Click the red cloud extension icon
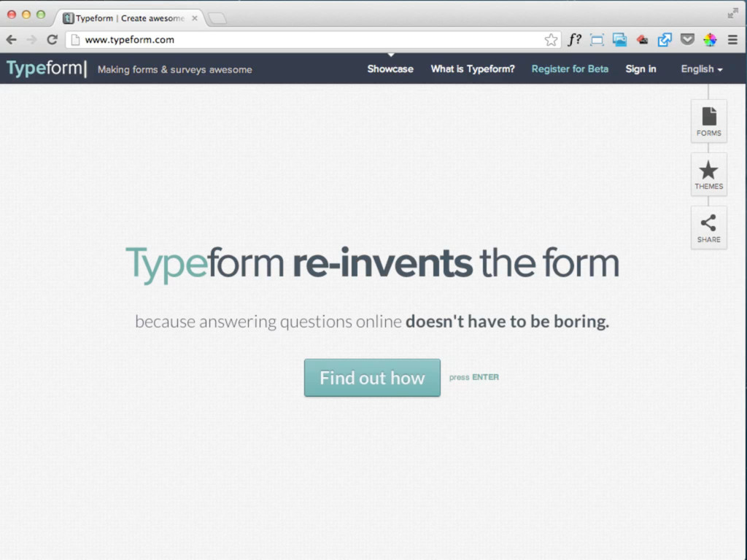Screen dimensions: 747x560 tap(642, 40)
